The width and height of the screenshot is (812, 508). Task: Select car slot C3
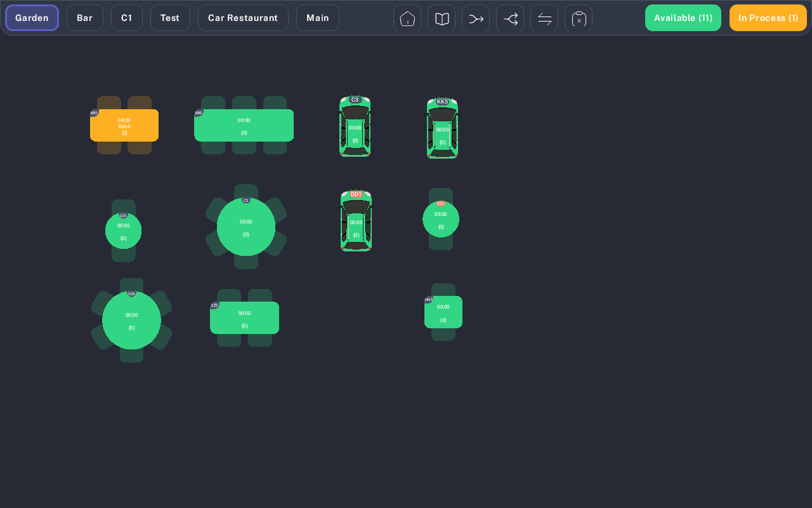355,126
